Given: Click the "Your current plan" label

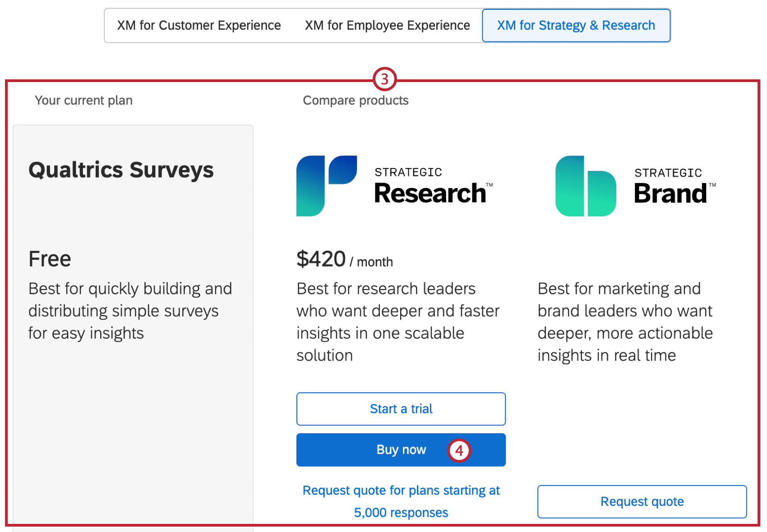Looking at the screenshot, I should (x=83, y=100).
